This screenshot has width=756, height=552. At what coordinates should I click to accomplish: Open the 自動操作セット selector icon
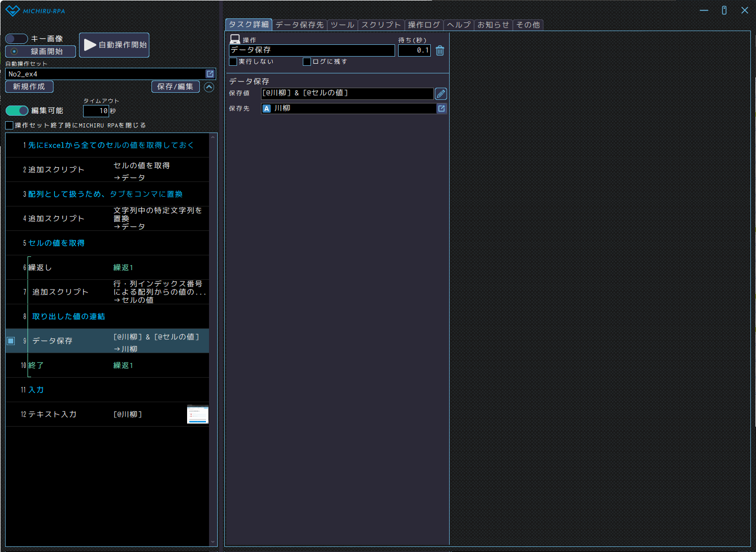pyautogui.click(x=210, y=74)
